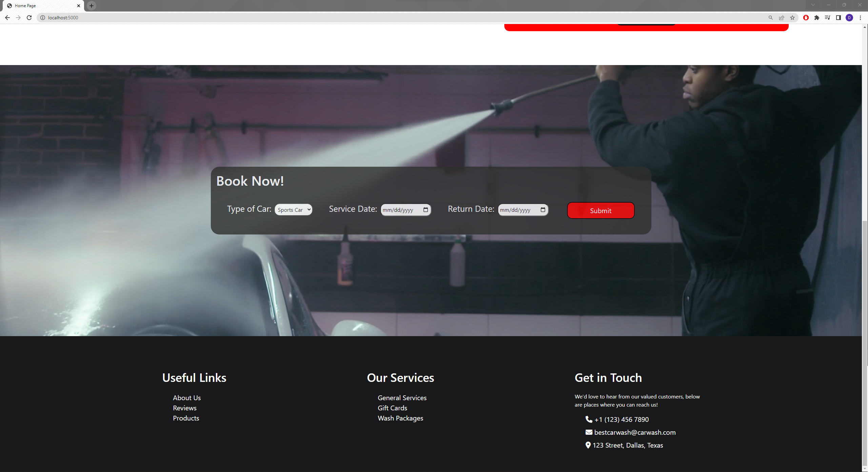The width and height of the screenshot is (868, 472).
Task: Open the tab search chevron
Action: pos(813,5)
